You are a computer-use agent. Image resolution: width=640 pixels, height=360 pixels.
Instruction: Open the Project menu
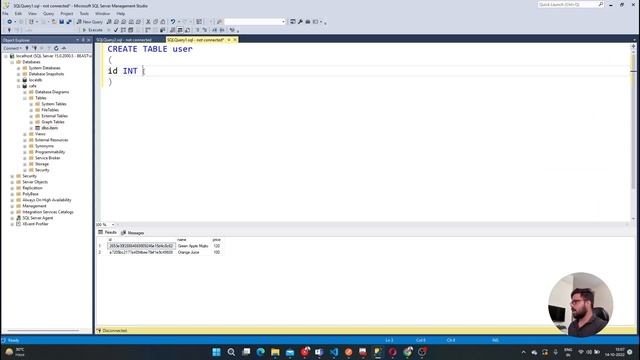67,13
